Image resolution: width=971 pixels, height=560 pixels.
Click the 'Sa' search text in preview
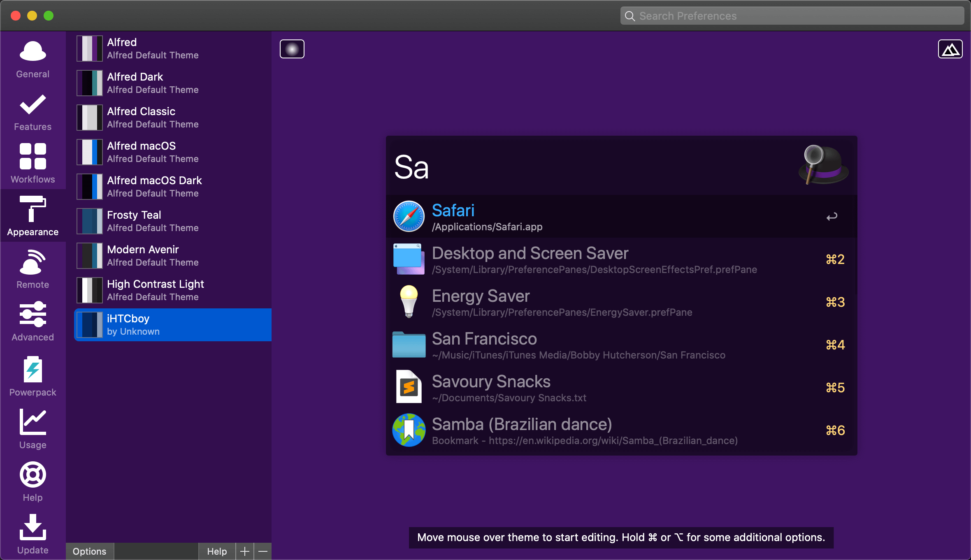point(411,167)
